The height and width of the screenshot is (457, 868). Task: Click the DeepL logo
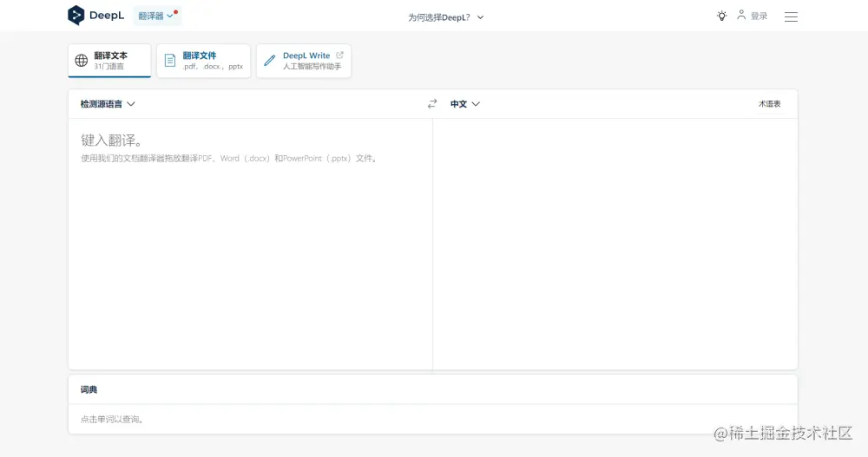(x=95, y=16)
